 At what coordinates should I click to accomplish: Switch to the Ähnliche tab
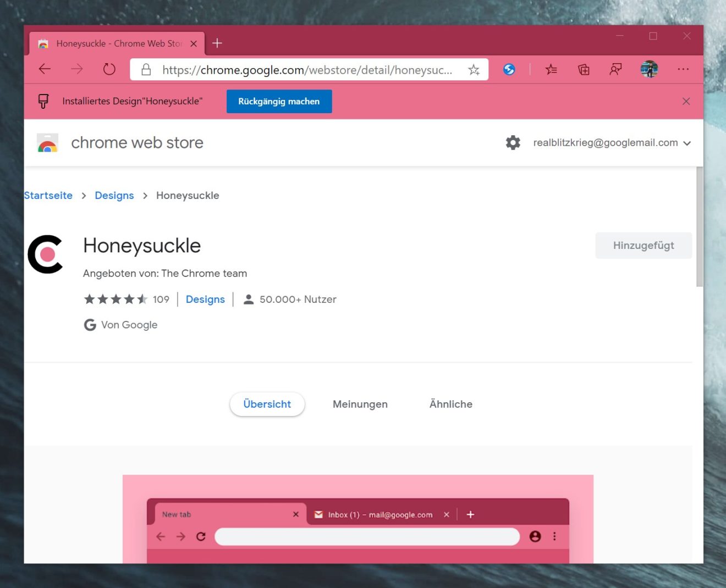(x=450, y=404)
